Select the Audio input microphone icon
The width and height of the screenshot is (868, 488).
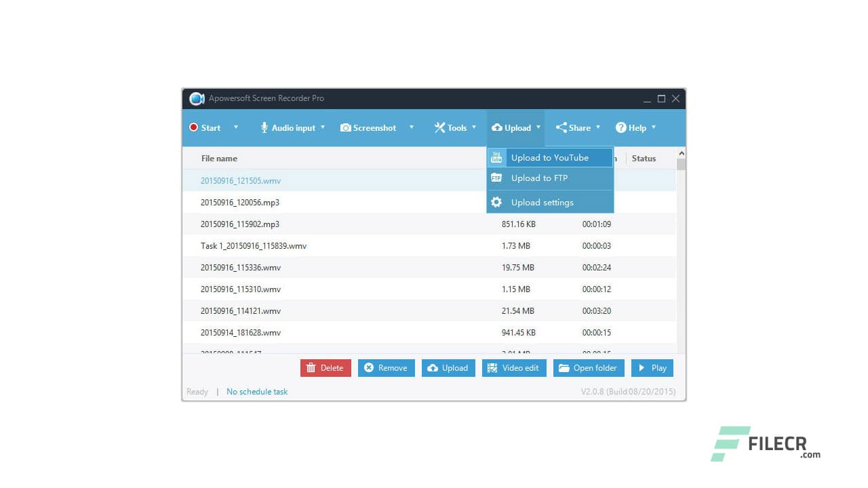(x=264, y=127)
